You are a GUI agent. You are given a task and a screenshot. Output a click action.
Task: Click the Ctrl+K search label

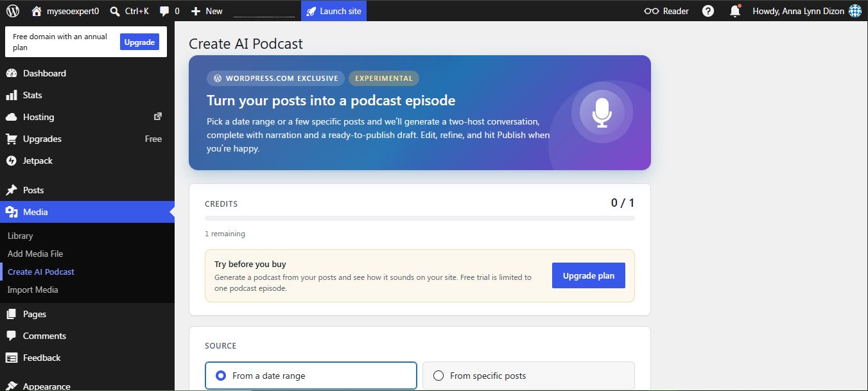coord(137,11)
